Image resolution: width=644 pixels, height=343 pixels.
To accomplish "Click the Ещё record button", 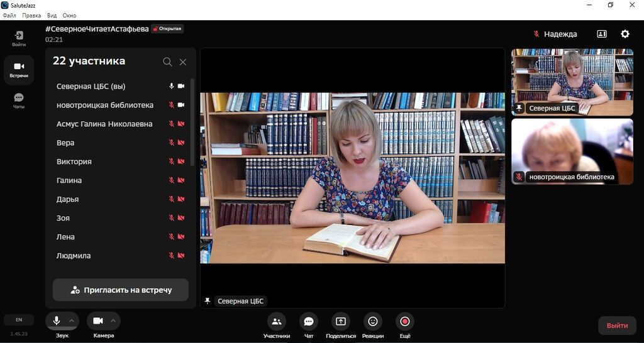I will [x=404, y=322].
